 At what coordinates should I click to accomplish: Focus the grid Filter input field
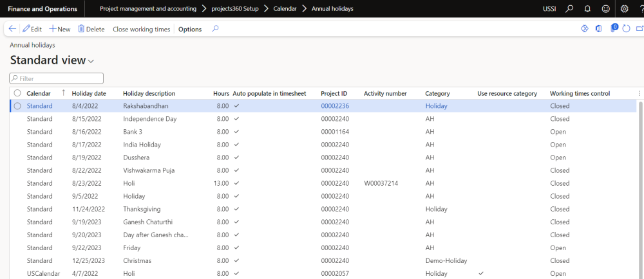pyautogui.click(x=57, y=78)
